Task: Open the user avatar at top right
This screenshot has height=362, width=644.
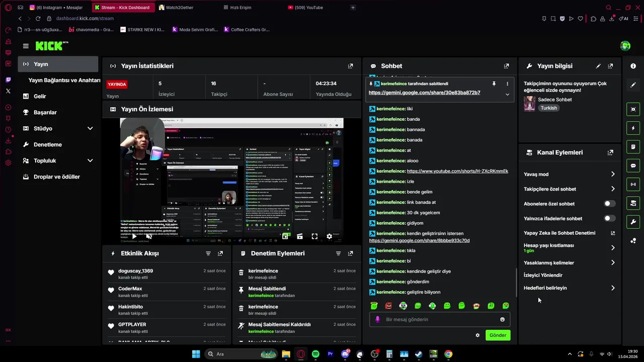Action: (625, 46)
